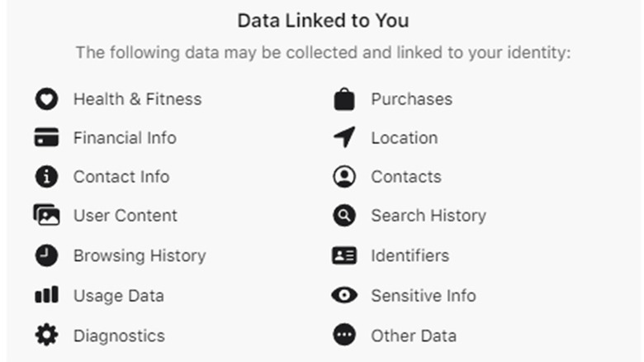The height and width of the screenshot is (362, 644).
Task: Click the Purchases shopping bag icon
Action: [344, 99]
